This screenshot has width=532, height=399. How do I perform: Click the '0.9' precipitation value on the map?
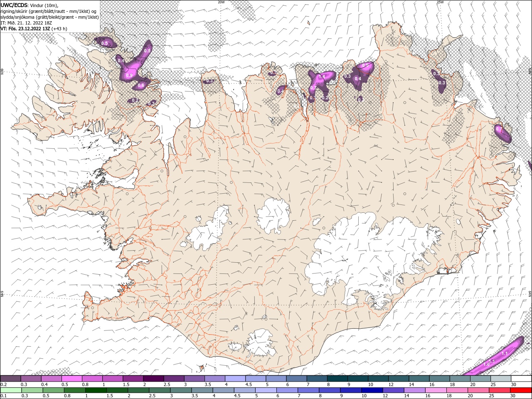[129, 76]
